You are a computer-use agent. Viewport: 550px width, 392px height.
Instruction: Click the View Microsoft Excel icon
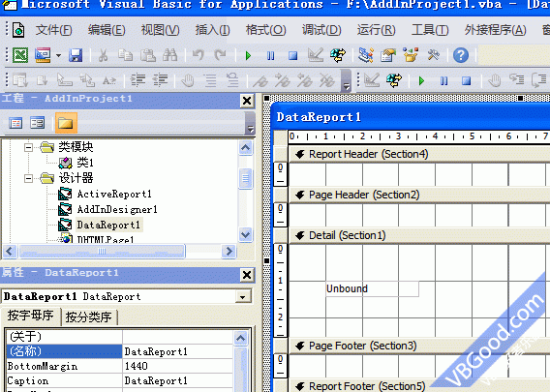[x=20, y=55]
